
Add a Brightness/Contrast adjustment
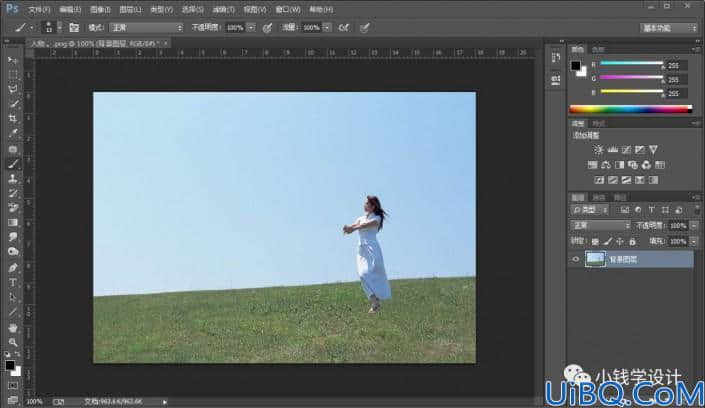[x=598, y=149]
